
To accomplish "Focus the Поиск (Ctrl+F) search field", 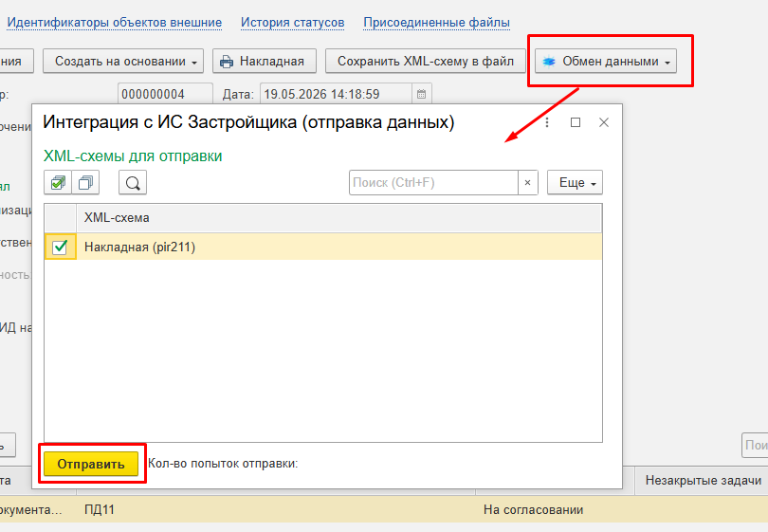I will point(433,183).
